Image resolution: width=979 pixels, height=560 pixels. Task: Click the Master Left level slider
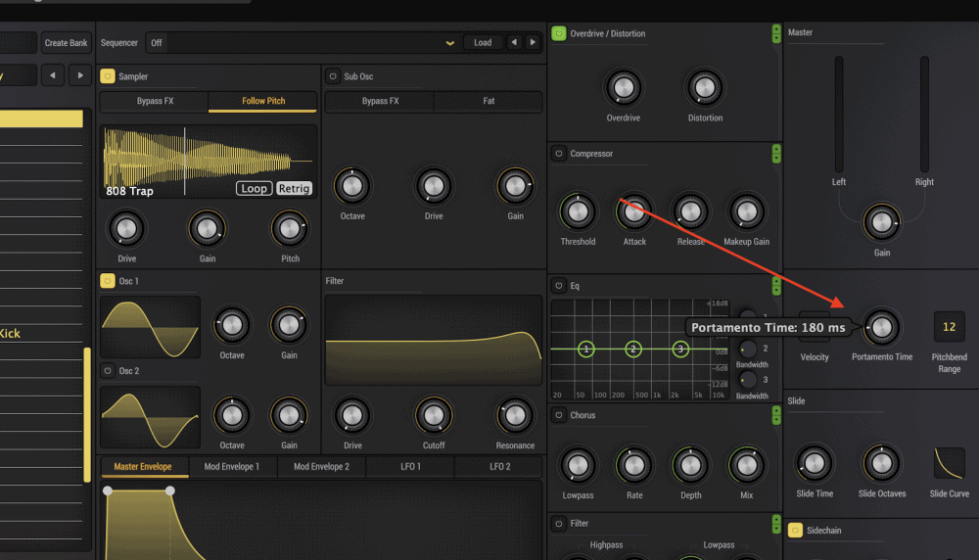[839, 115]
